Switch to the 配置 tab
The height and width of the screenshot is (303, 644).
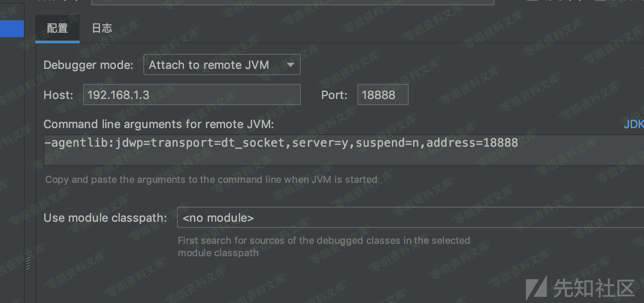(x=57, y=29)
